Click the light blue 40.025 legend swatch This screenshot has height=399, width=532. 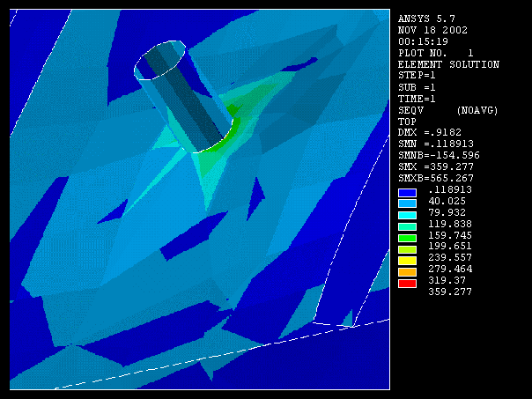point(407,203)
